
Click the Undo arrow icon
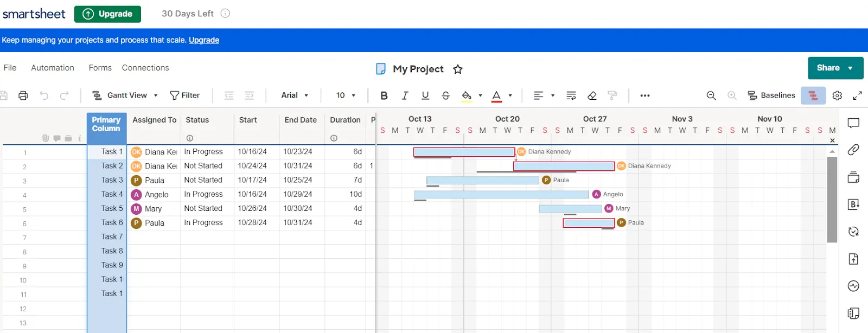click(44, 95)
